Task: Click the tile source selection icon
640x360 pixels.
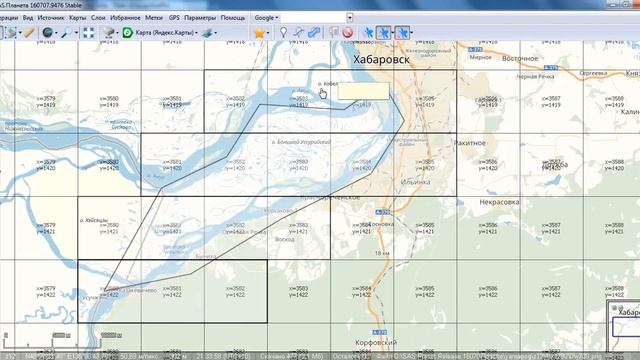Action: (x=109, y=33)
